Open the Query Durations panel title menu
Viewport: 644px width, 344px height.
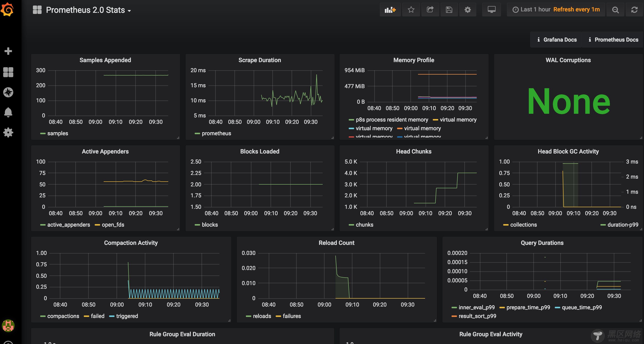coord(542,243)
